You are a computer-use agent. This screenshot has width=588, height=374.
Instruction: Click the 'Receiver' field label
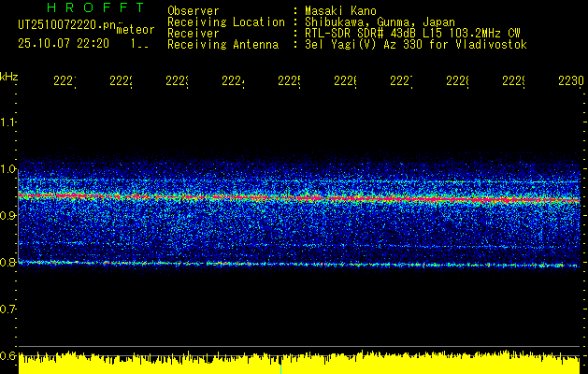pos(194,34)
